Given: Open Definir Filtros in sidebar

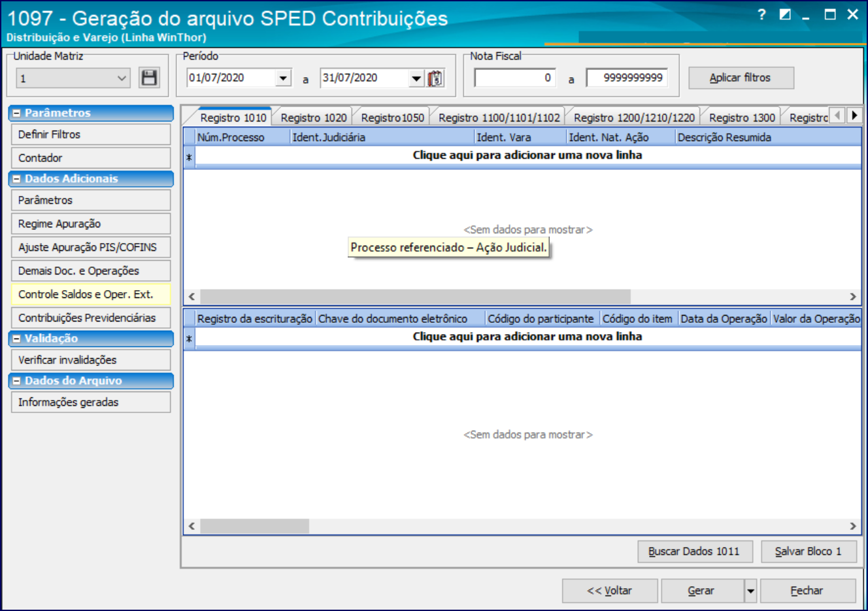Looking at the screenshot, I should (91, 135).
